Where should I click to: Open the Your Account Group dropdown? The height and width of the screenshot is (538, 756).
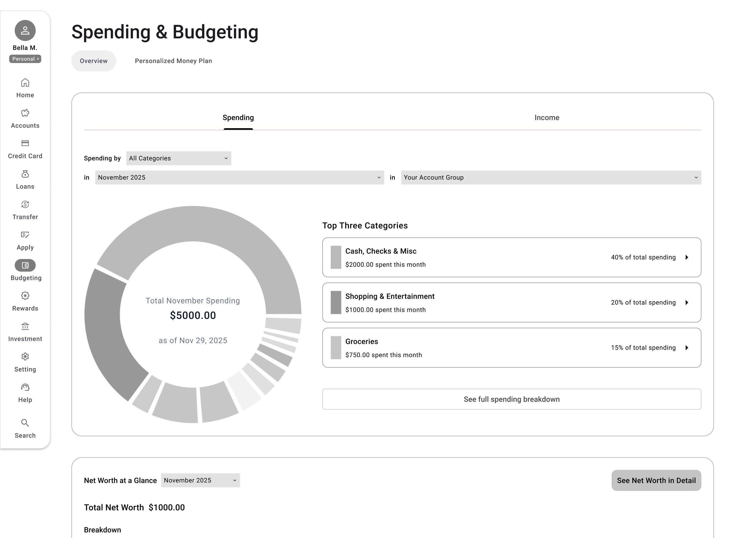pos(551,178)
